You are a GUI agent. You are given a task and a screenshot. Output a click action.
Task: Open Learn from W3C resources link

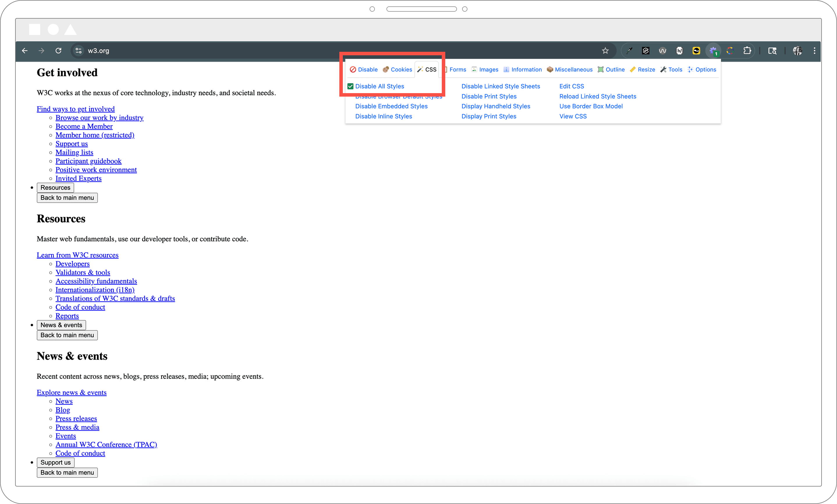click(77, 255)
